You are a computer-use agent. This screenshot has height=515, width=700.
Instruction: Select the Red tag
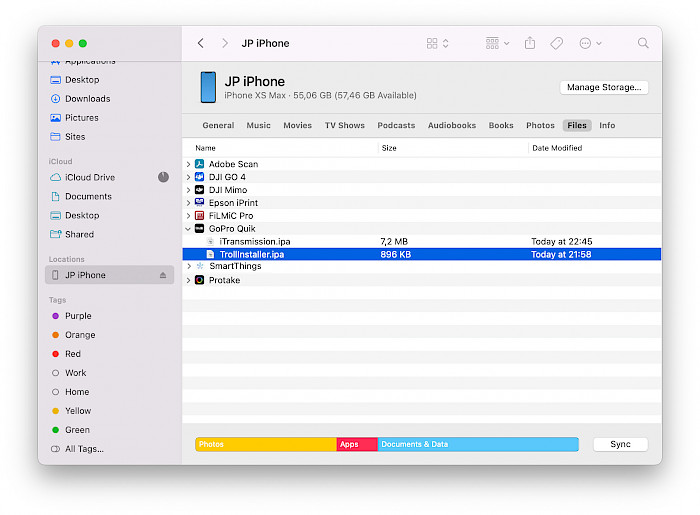66,354
